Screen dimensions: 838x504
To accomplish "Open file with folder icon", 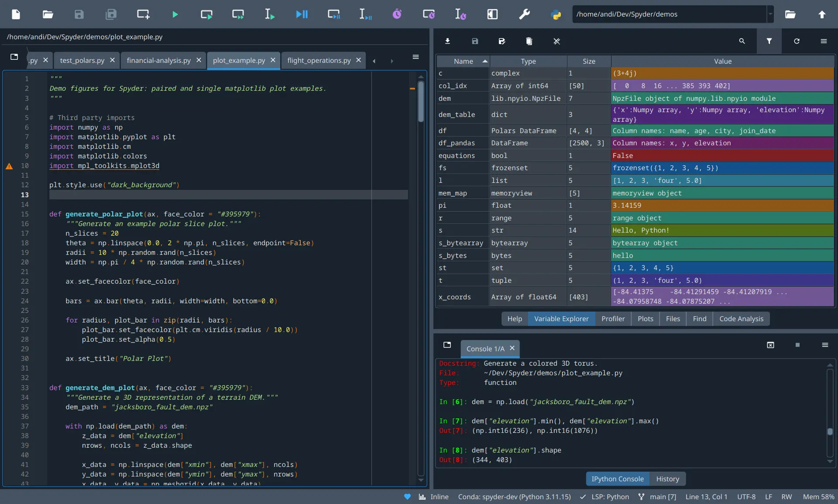I will 48,14.
